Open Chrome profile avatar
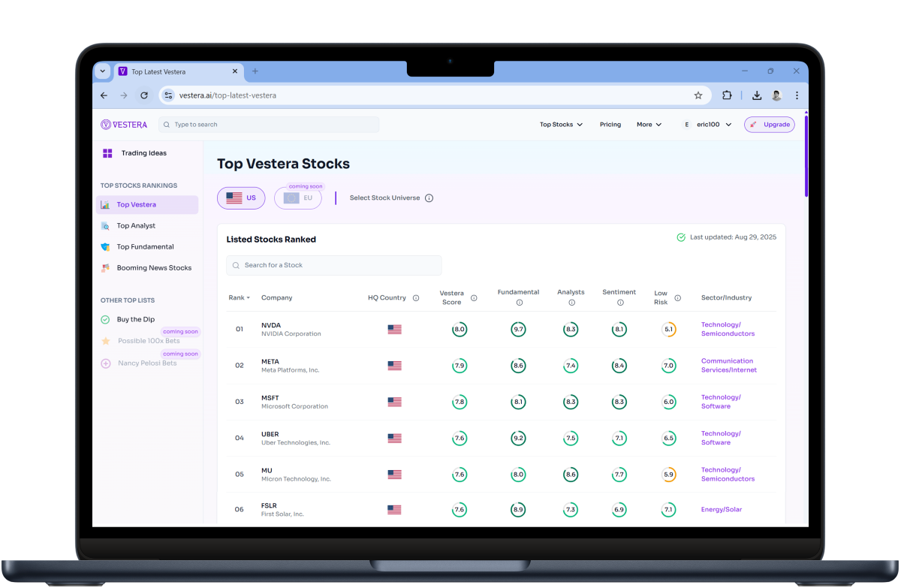Viewport: 901px width, 588px height. (x=777, y=95)
